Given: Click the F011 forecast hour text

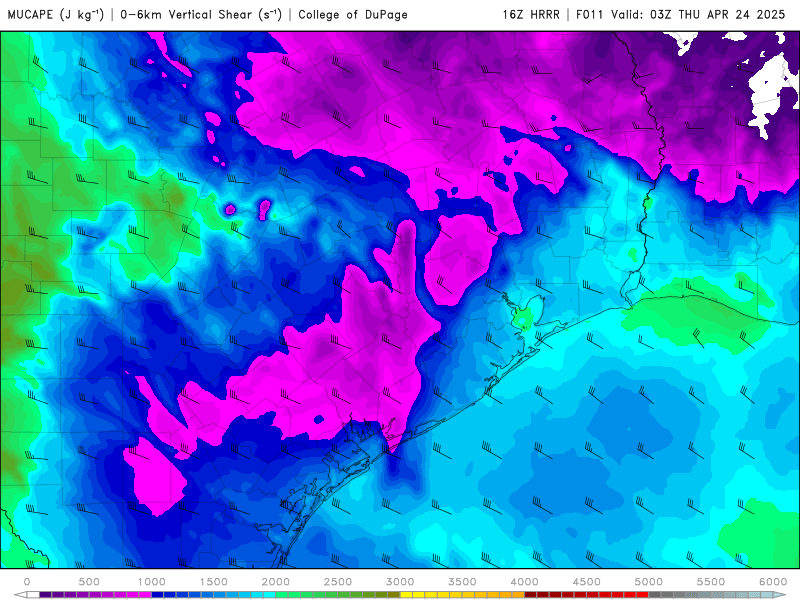Looking at the screenshot, I should (x=591, y=15).
